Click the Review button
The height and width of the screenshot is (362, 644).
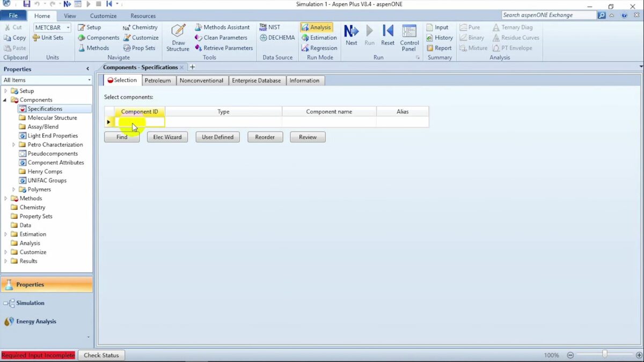click(308, 137)
